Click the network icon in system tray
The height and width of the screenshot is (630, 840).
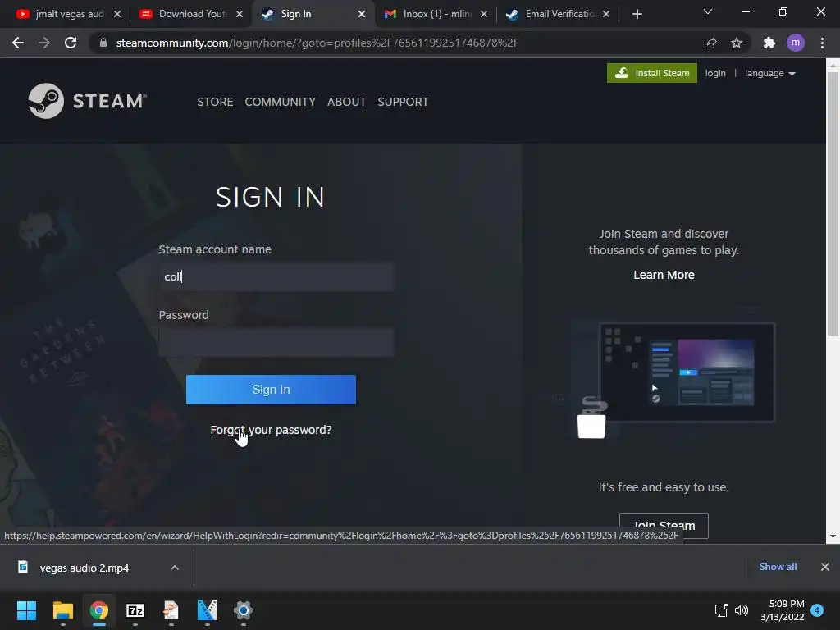(721, 610)
